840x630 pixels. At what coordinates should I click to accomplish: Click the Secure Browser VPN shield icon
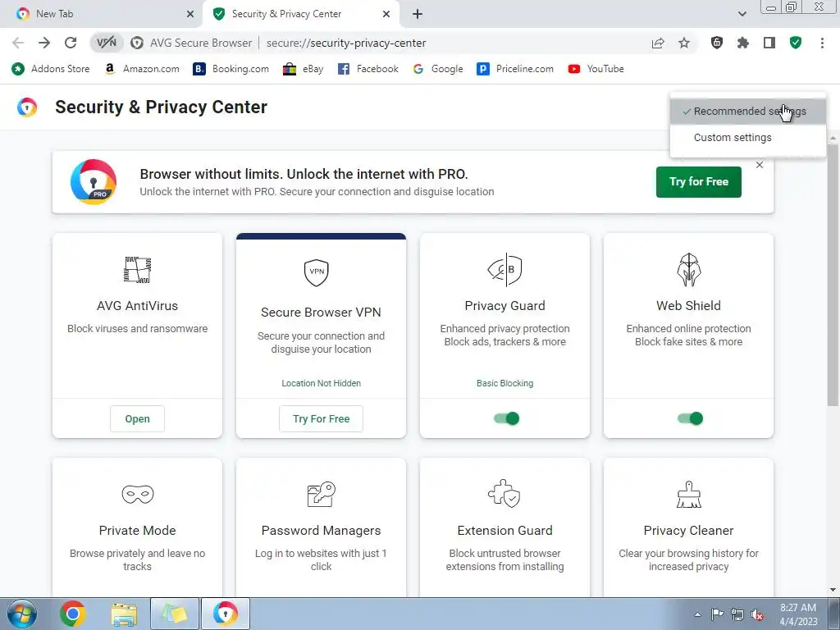316,272
